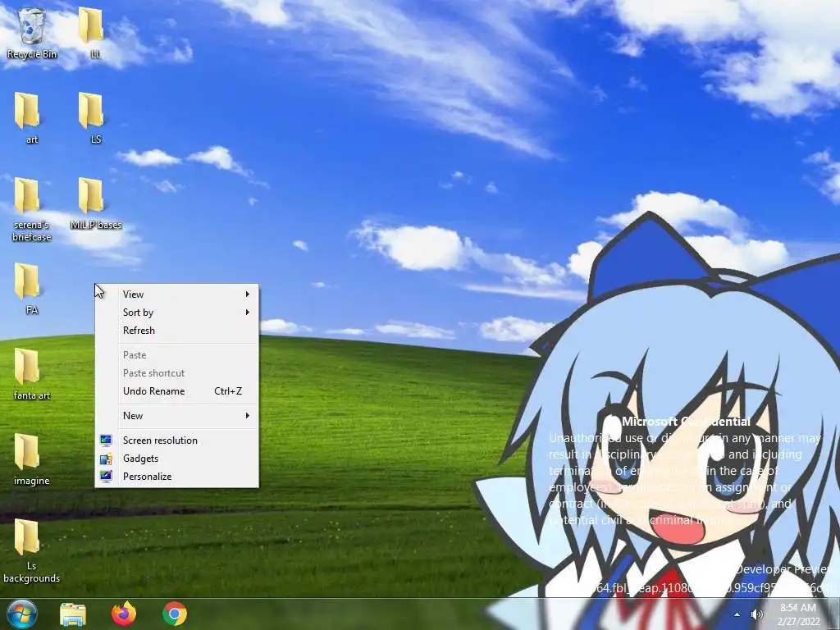The width and height of the screenshot is (840, 630).
Task: Click Paste shortcut menu entry
Action: (x=177, y=373)
